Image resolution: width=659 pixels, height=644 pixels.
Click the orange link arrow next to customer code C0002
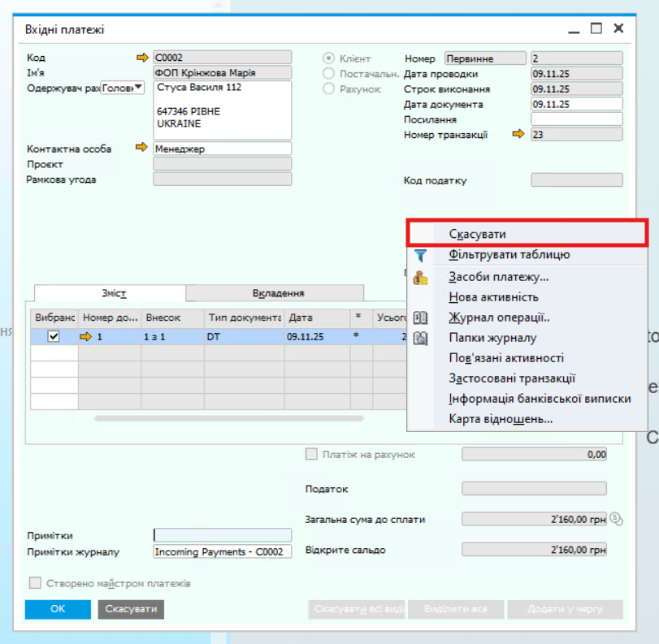tap(143, 58)
